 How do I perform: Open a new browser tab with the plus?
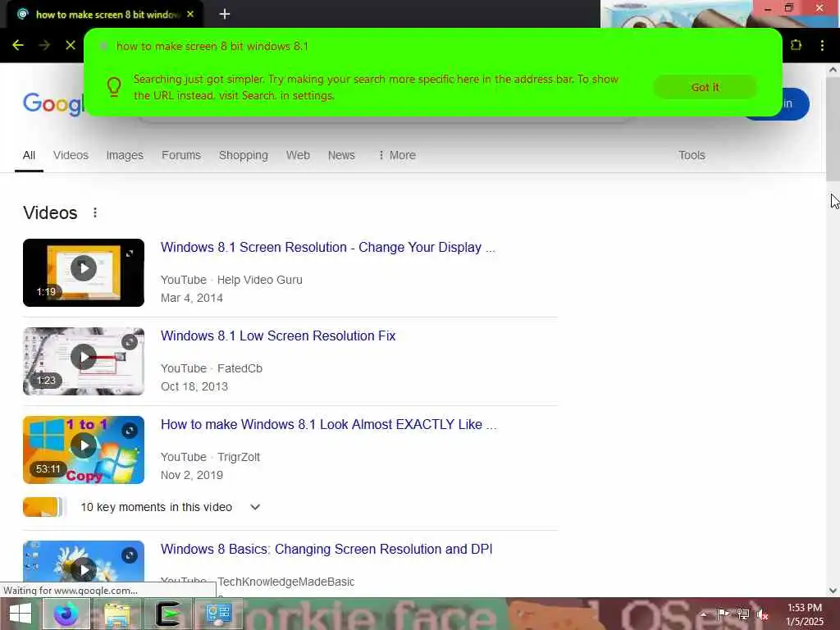(225, 15)
